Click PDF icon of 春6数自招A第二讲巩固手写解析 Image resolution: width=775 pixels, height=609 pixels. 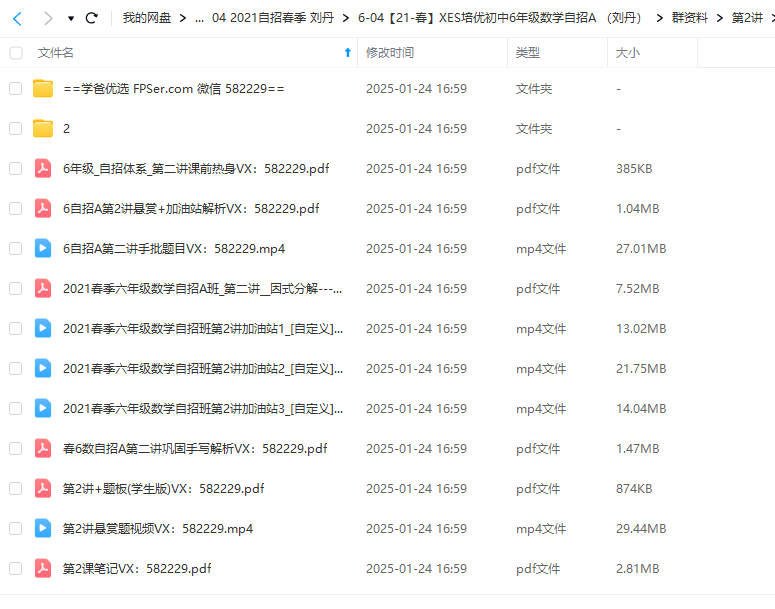pos(43,448)
